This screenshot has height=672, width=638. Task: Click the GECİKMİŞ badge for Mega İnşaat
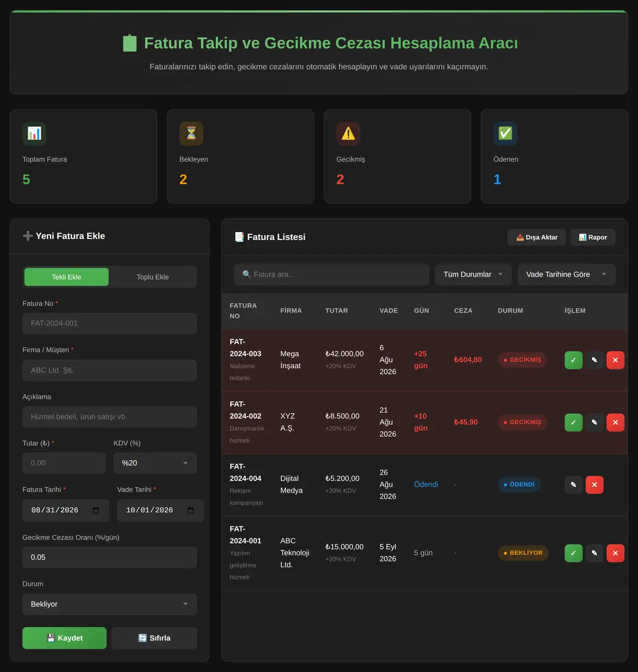coord(523,360)
